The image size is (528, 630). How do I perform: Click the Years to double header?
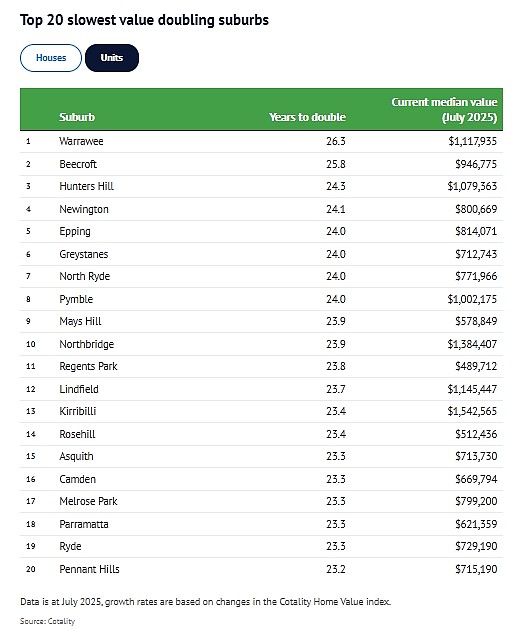pyautogui.click(x=307, y=117)
